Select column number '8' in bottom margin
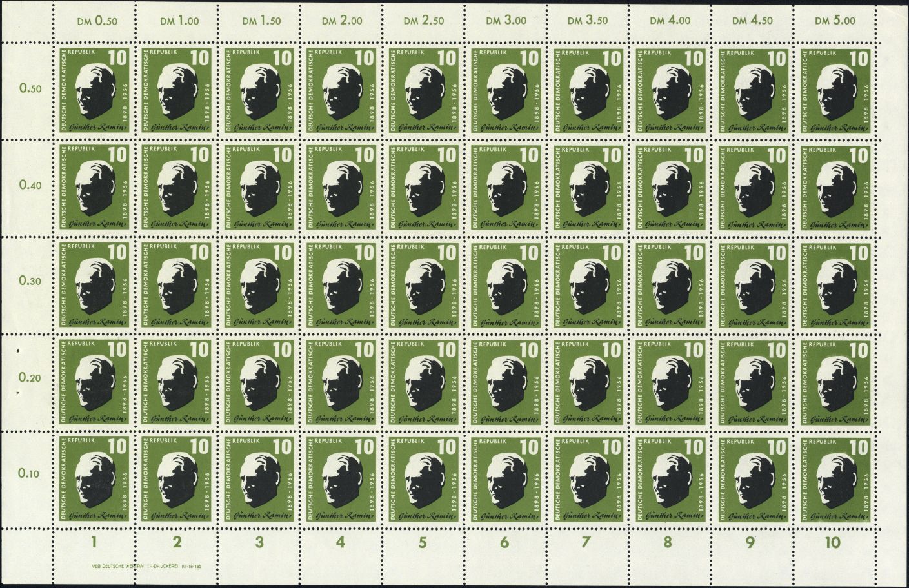This screenshot has height=588, width=909. click(x=668, y=542)
